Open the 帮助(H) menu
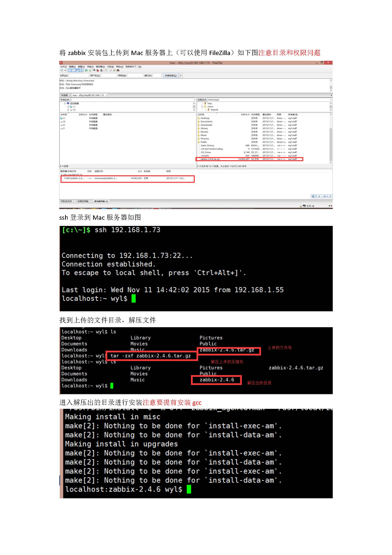The width and height of the screenshot is (392, 555). pyautogui.click(x=120, y=67)
